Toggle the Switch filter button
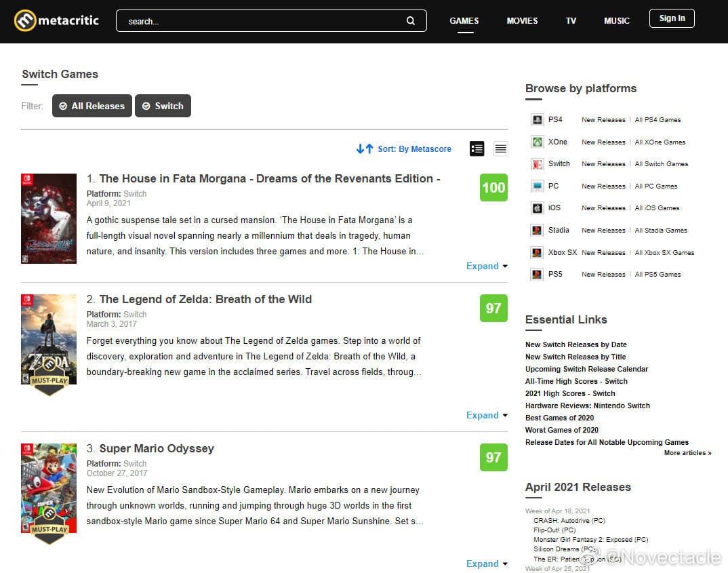The height and width of the screenshot is (573, 728). [x=163, y=106]
